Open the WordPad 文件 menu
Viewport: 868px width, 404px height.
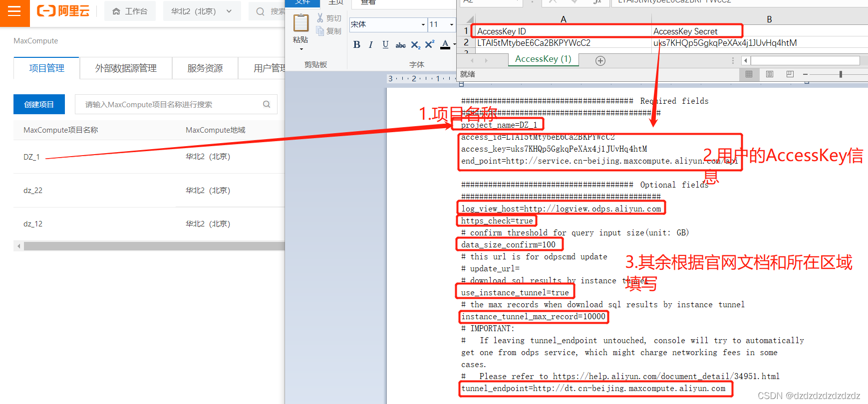click(x=302, y=2)
